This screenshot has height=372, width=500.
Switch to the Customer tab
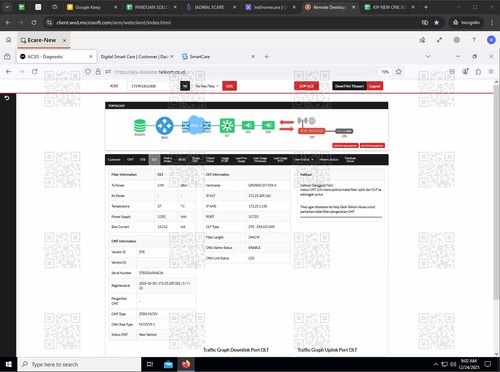[114, 160]
